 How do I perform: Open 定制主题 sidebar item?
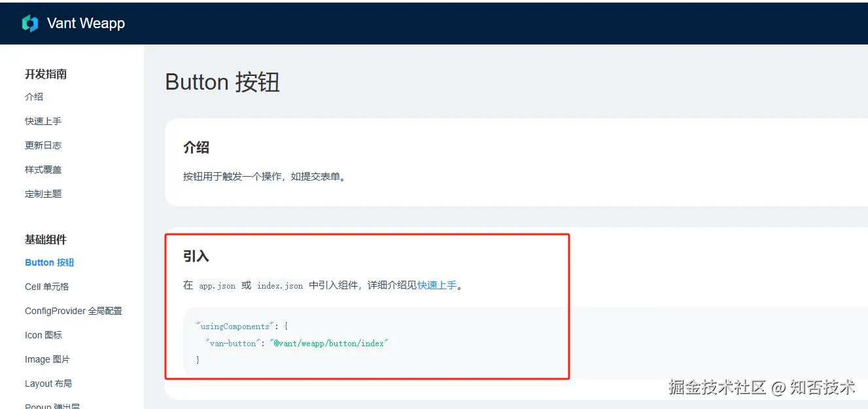pyautogui.click(x=43, y=194)
